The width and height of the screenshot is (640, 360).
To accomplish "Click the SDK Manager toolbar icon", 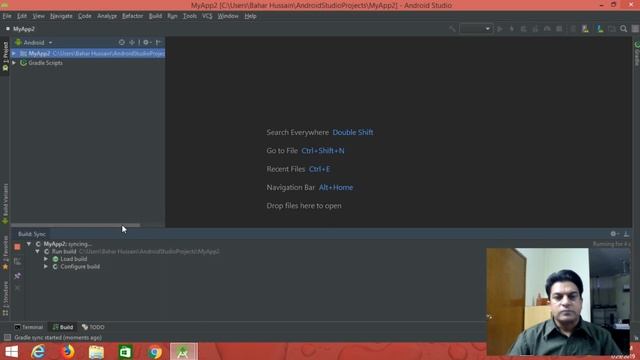I will 600,29.
